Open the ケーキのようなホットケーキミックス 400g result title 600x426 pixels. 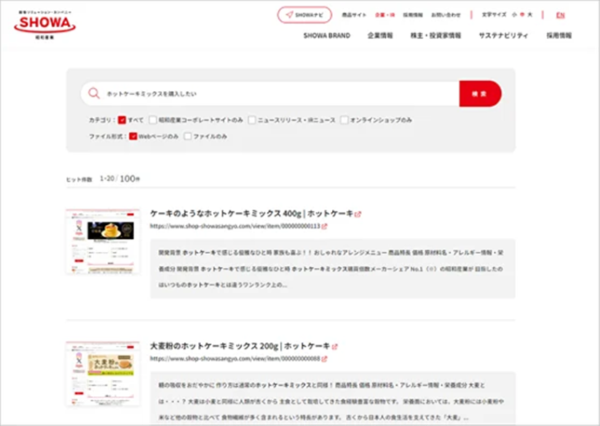point(251,213)
